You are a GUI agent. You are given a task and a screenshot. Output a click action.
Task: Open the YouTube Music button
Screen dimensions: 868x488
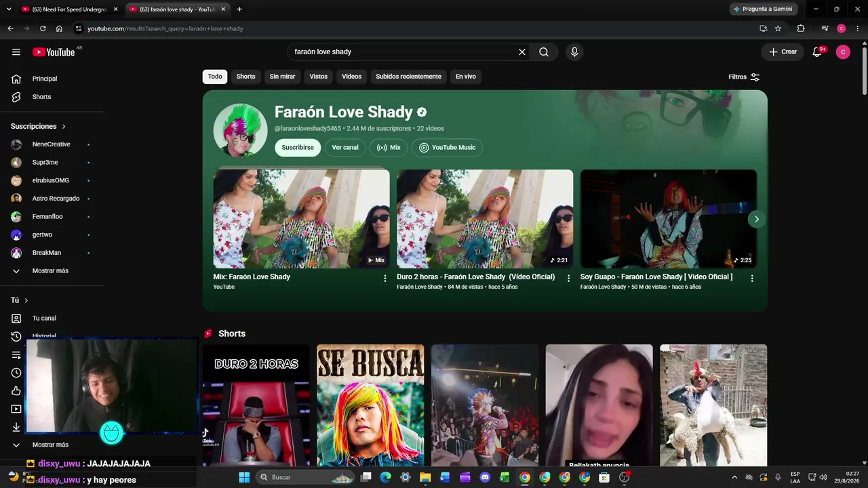(448, 148)
